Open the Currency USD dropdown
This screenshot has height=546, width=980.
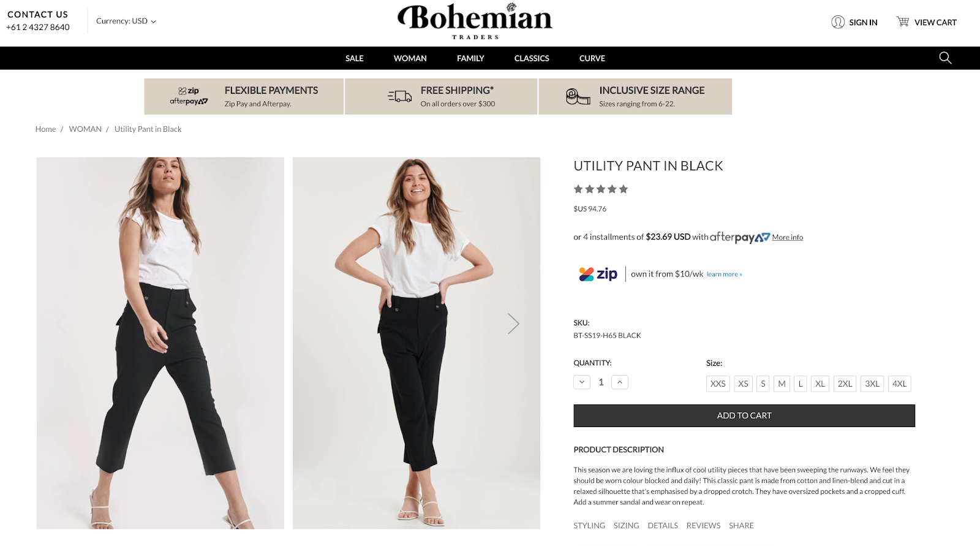pos(126,21)
